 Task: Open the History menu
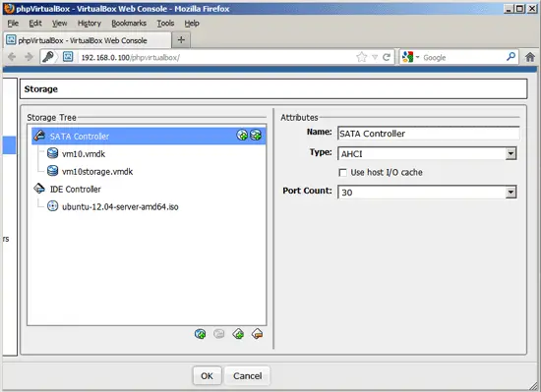click(x=90, y=23)
